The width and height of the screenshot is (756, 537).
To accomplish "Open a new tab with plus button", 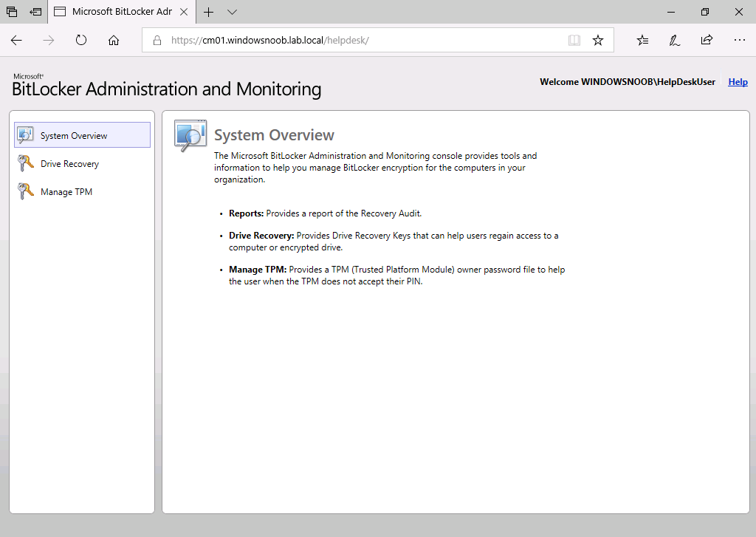I will click(x=208, y=12).
